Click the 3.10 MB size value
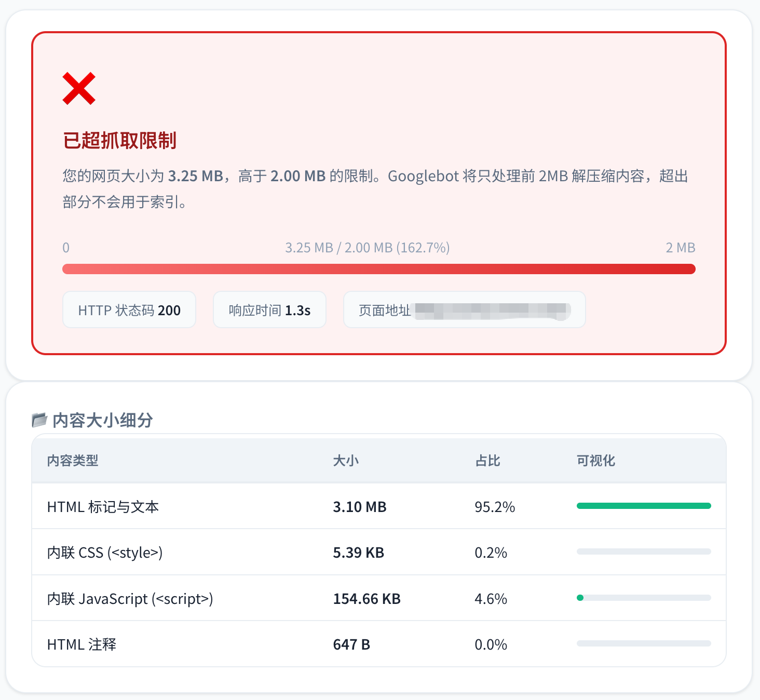 (360, 507)
